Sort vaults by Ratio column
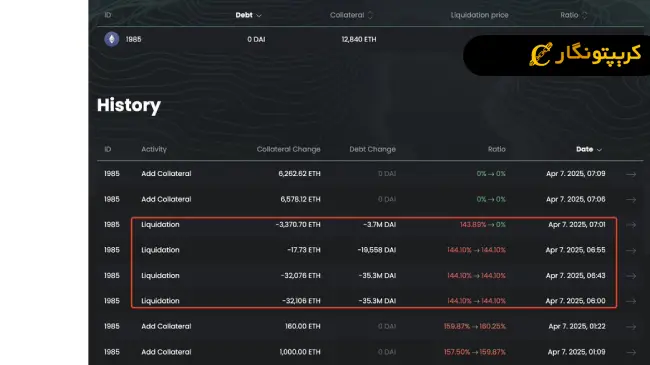 click(573, 15)
